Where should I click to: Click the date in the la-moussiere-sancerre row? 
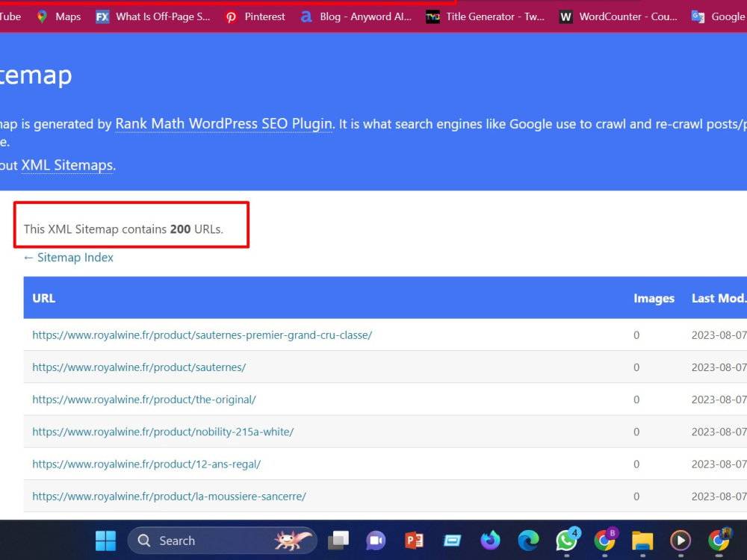tap(719, 497)
